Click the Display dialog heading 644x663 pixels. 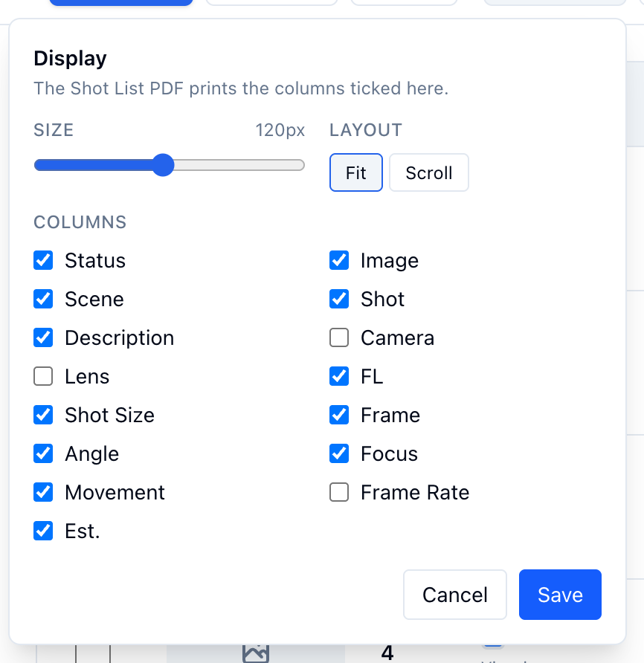(x=70, y=59)
